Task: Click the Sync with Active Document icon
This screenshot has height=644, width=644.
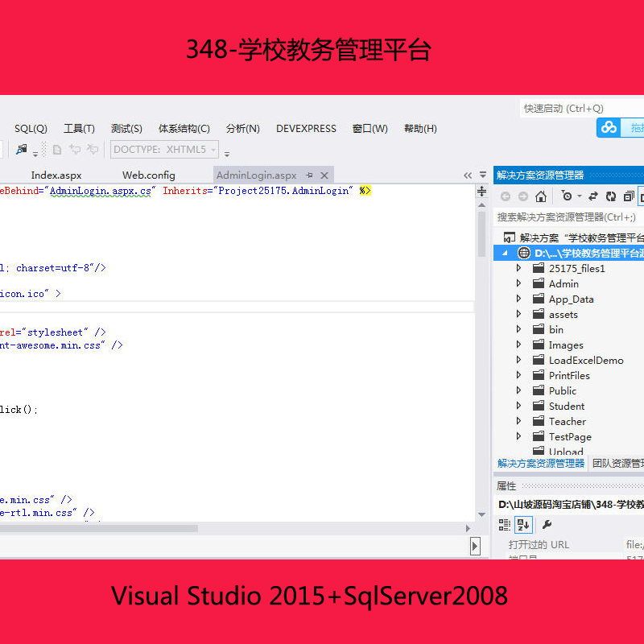Action: tap(592, 196)
